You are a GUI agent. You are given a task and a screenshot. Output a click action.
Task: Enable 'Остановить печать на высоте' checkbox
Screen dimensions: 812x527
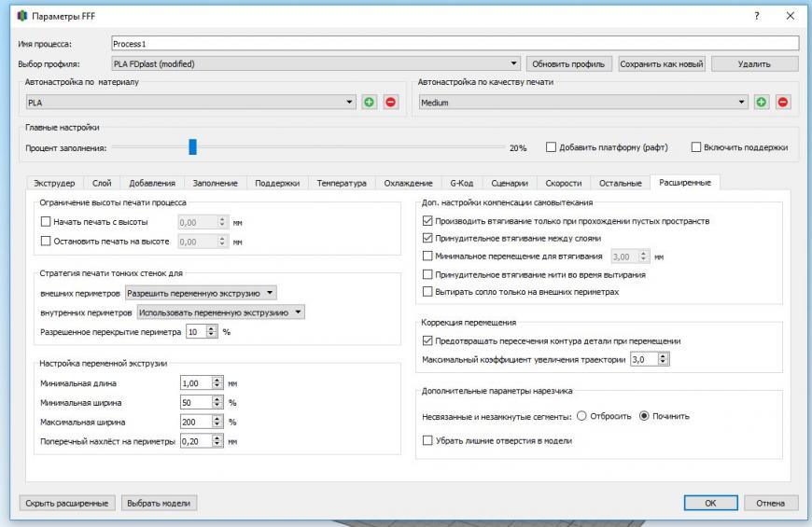point(46,242)
